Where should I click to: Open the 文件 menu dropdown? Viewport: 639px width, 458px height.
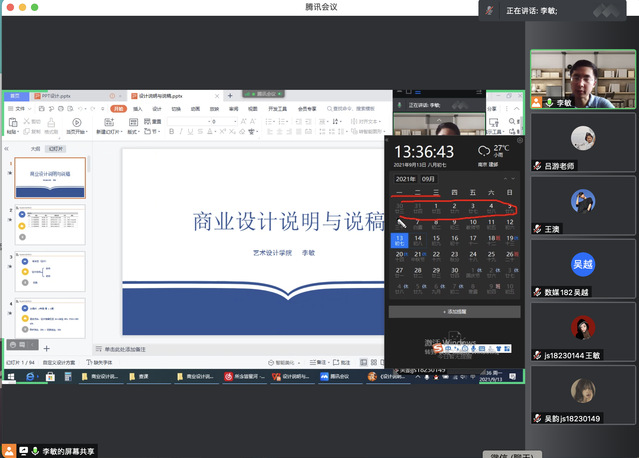click(21, 108)
